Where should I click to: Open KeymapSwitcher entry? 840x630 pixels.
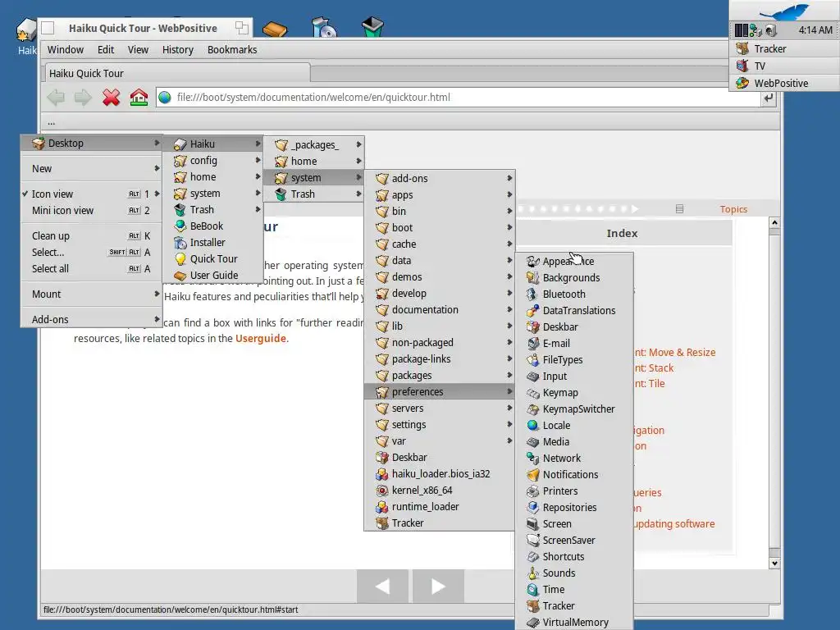tap(574, 409)
